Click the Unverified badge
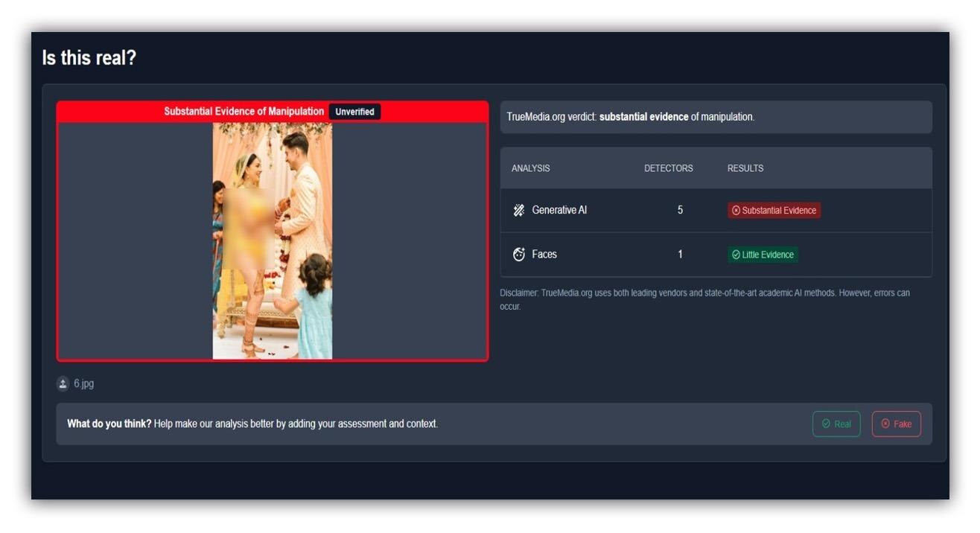 (x=354, y=112)
